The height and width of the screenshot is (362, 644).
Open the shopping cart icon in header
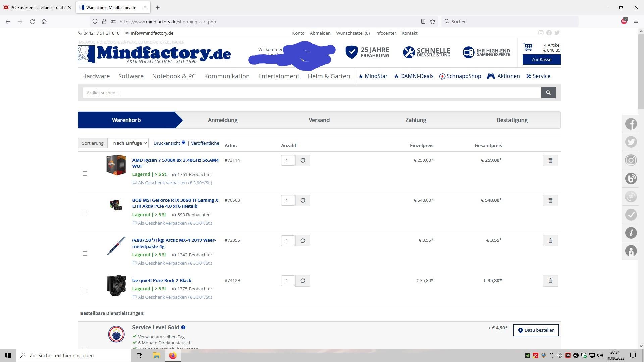coord(528,47)
